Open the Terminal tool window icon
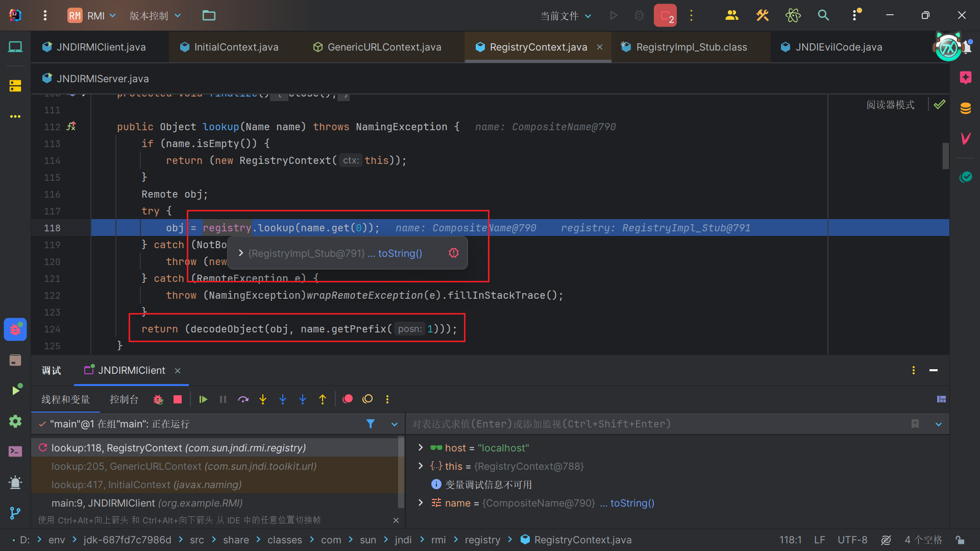Screen dimensions: 980x551 tap(15, 451)
